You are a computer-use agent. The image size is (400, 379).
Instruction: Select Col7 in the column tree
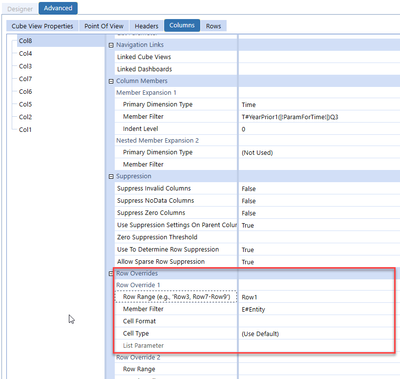pyautogui.click(x=25, y=79)
